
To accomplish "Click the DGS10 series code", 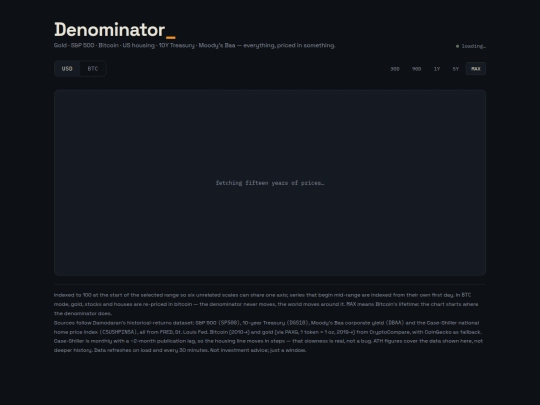I will 298,323.
